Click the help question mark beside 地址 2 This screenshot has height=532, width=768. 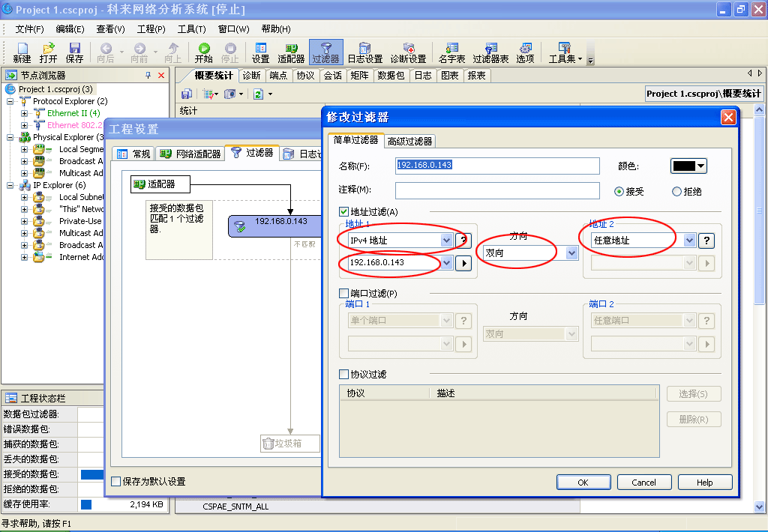click(x=706, y=241)
